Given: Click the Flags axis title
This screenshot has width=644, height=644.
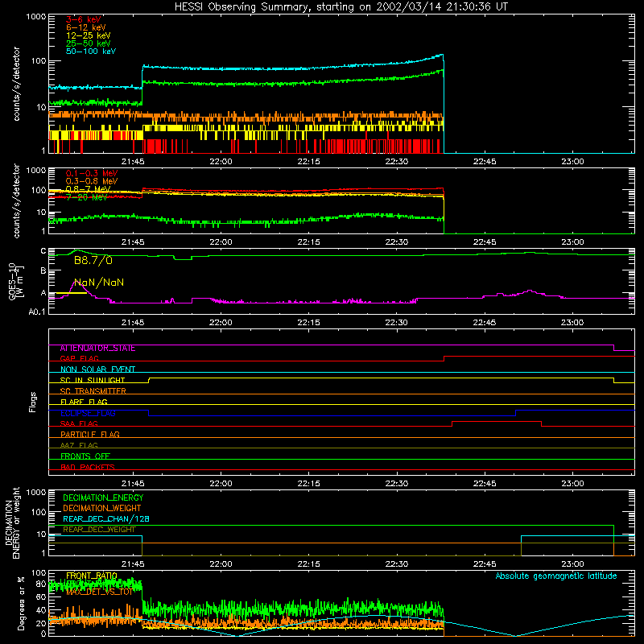Looking at the screenshot, I should 33,402.
